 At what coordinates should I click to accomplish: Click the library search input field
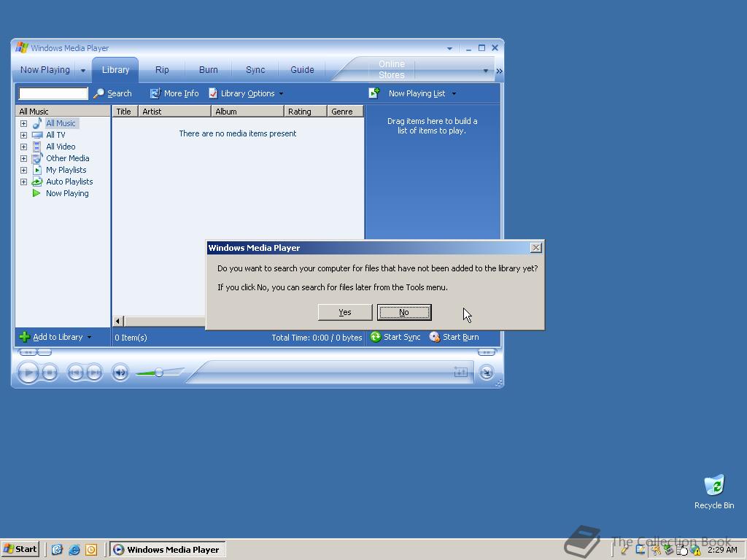pos(53,93)
